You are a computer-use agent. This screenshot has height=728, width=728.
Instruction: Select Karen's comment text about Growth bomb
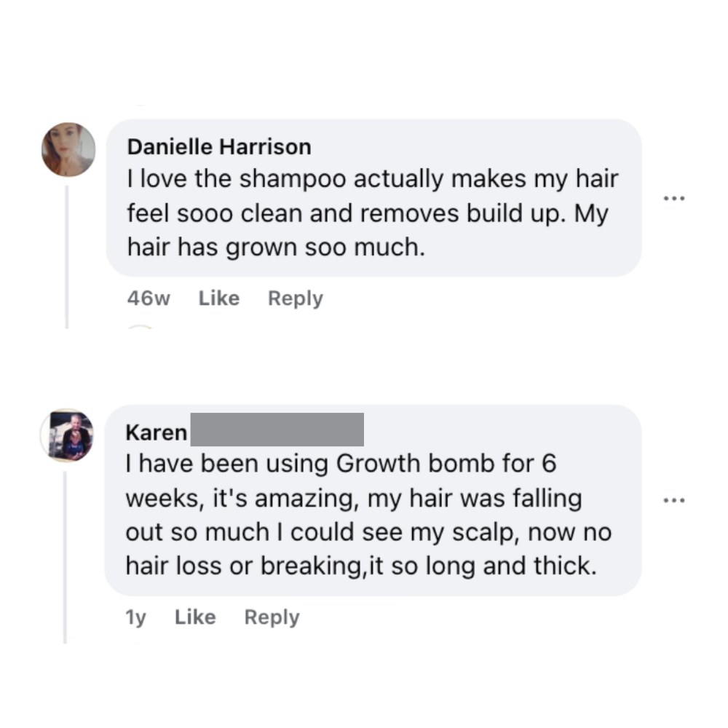(368, 515)
